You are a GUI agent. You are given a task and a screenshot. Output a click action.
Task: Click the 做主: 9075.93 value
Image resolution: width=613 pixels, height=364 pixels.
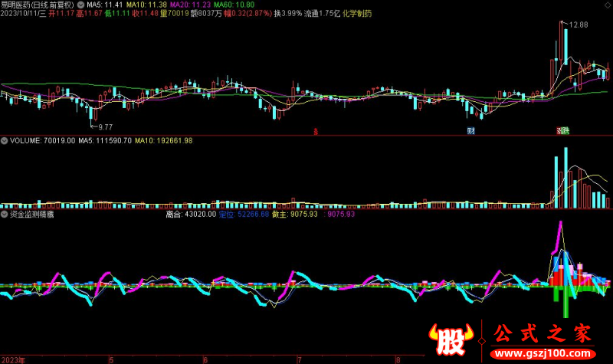(x=295, y=215)
